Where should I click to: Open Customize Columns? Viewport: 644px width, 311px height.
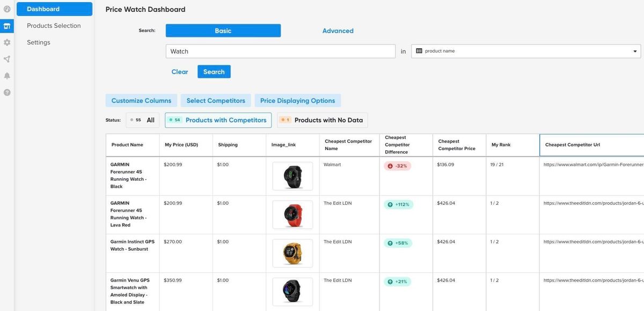(x=141, y=101)
